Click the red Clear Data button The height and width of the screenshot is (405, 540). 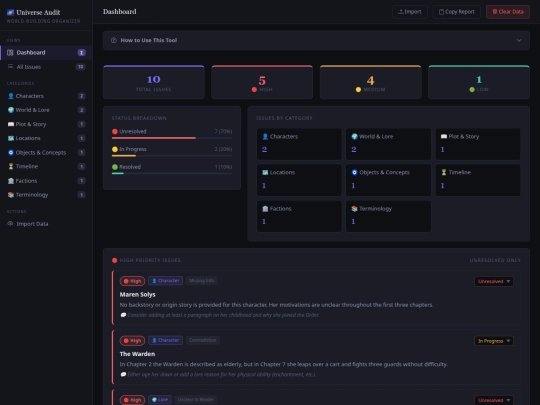coord(508,12)
